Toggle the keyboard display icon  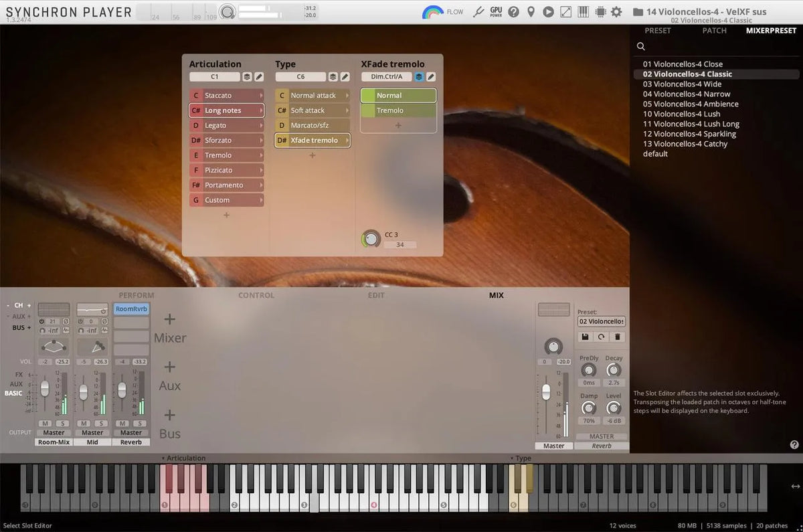(x=583, y=11)
